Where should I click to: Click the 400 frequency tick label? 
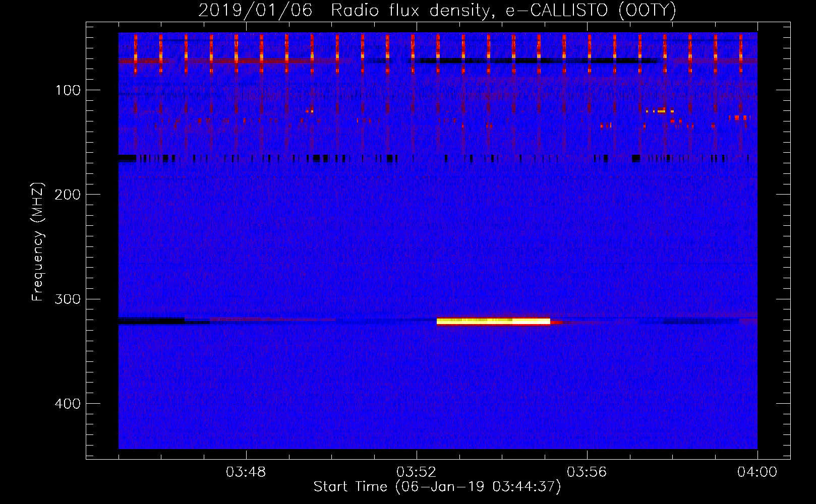68,404
